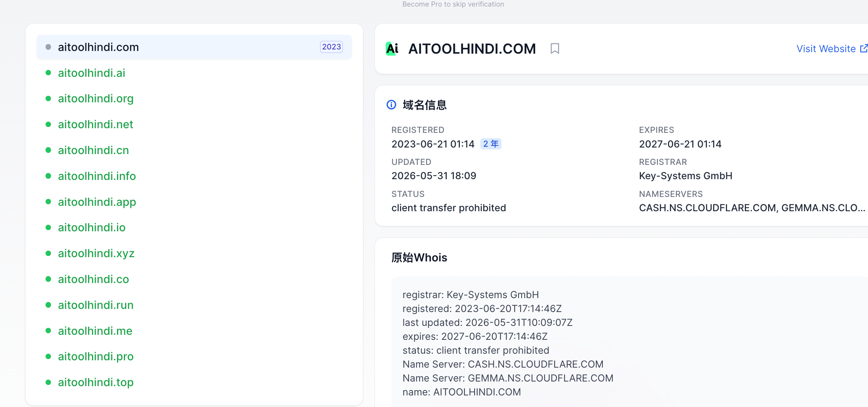Click the external link icon next to Visit Website
Viewport: 868px width, 407px height.
point(864,49)
